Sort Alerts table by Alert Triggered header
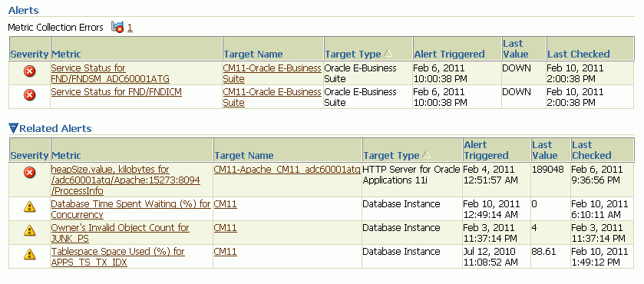This screenshot has height=284, width=644. coord(449,54)
